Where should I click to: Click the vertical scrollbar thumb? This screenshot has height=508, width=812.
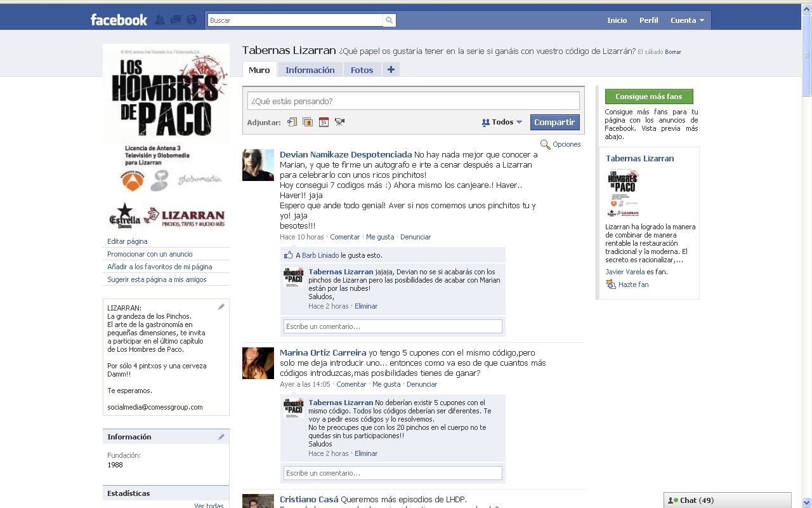coord(807,55)
